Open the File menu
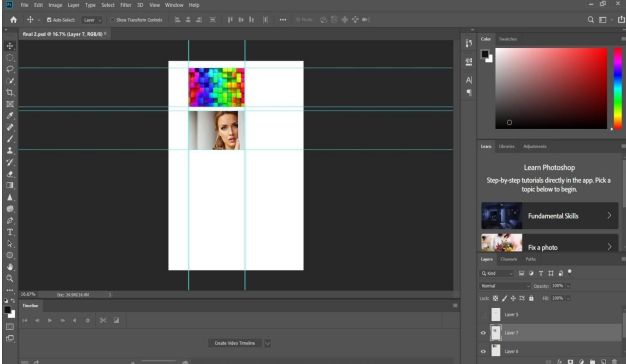 tap(24, 5)
